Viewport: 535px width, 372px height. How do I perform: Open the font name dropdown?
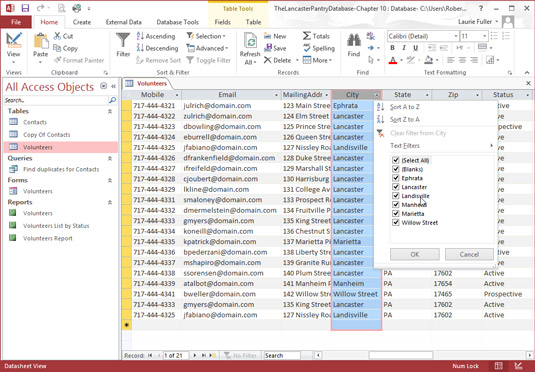(456, 36)
